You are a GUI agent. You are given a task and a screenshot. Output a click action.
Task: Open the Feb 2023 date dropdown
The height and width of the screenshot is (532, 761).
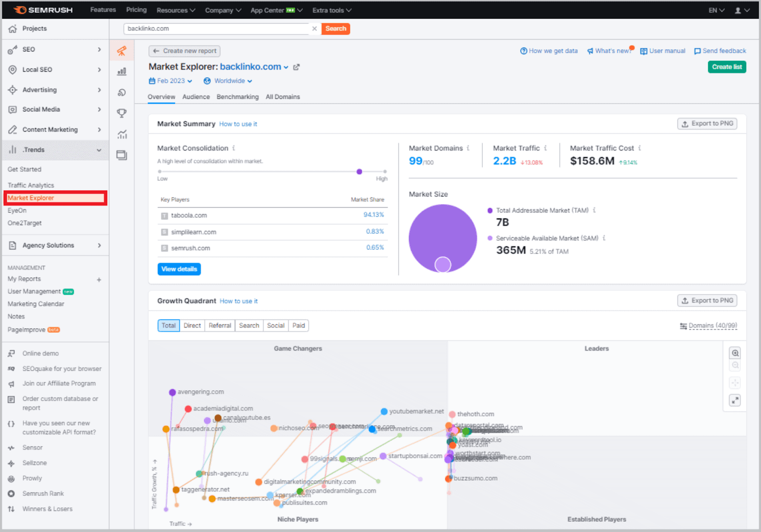click(x=171, y=81)
